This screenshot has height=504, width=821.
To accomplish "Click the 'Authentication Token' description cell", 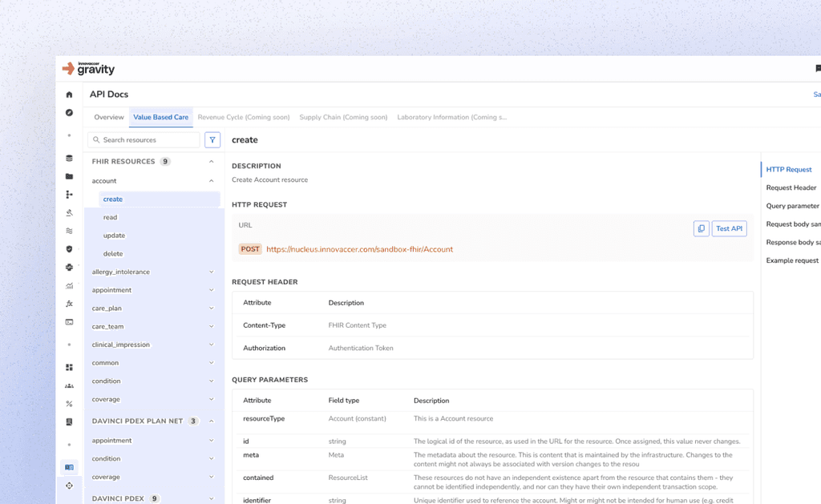I will 361,348.
